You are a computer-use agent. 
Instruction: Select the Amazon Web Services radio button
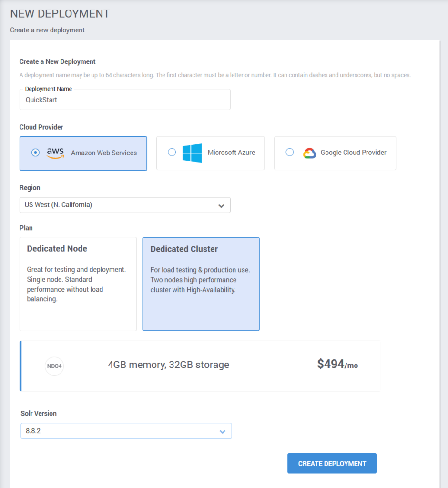[35, 152]
